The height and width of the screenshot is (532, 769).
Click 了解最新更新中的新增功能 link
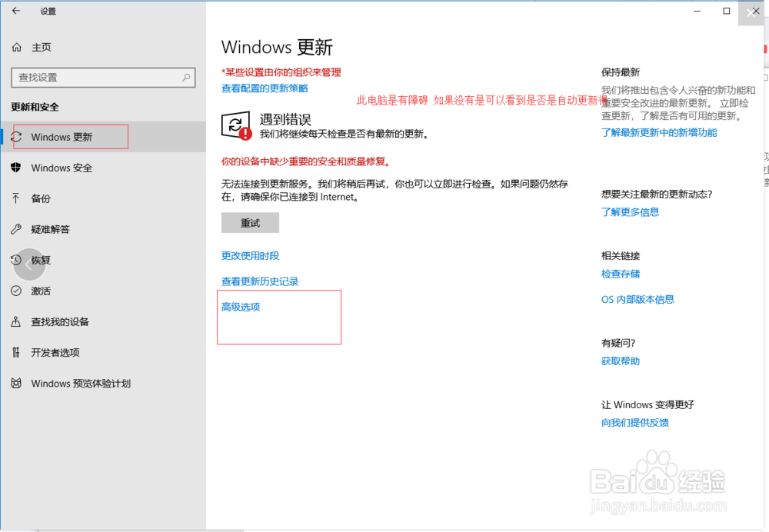[x=659, y=132]
